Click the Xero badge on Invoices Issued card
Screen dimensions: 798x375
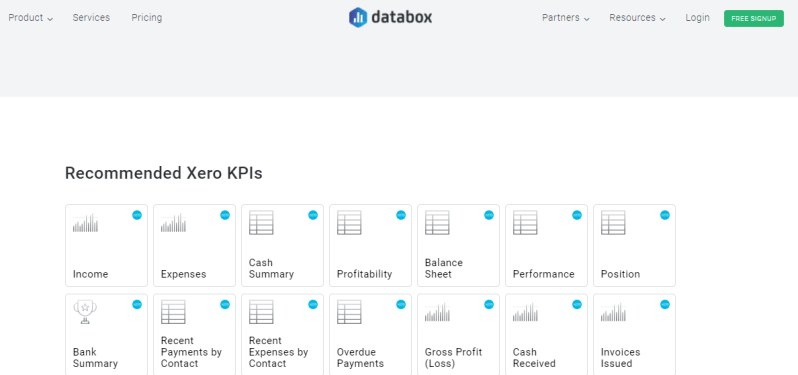point(665,304)
